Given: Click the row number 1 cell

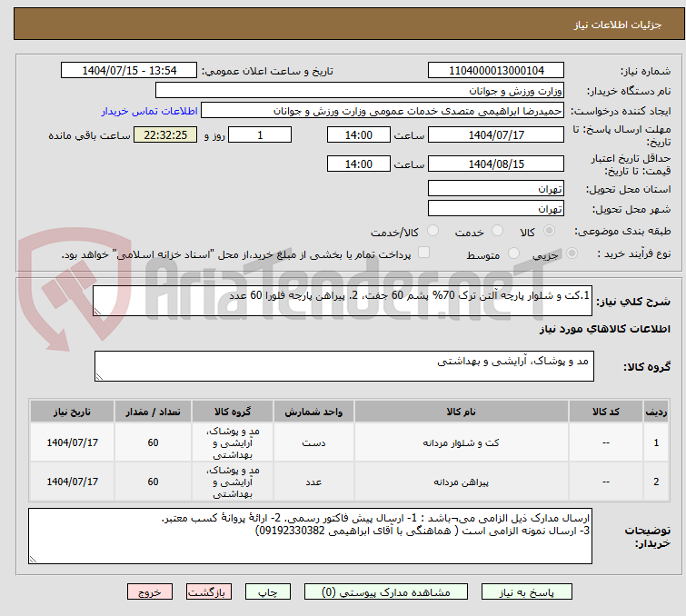Looking at the screenshot, I should pyautogui.click(x=656, y=442).
